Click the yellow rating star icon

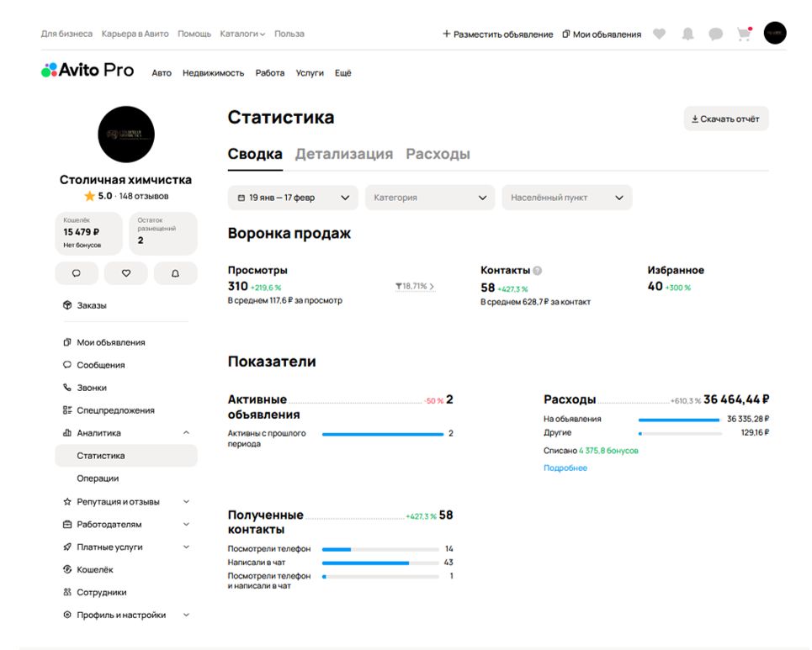89,196
